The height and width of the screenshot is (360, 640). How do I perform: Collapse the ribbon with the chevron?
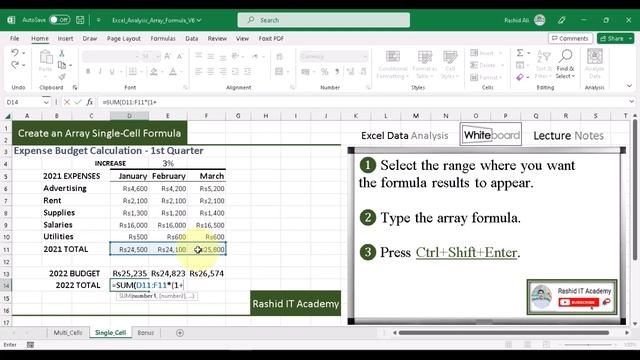(629, 86)
